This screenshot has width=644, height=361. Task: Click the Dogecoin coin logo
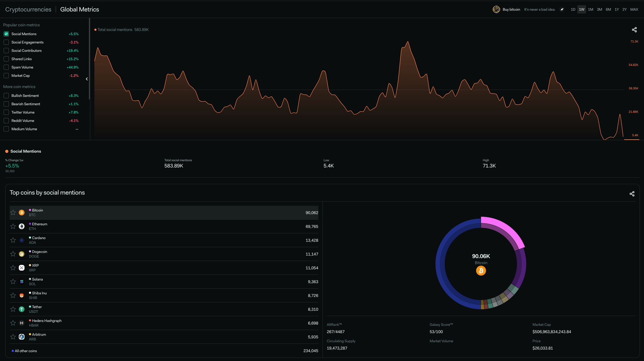click(x=22, y=254)
